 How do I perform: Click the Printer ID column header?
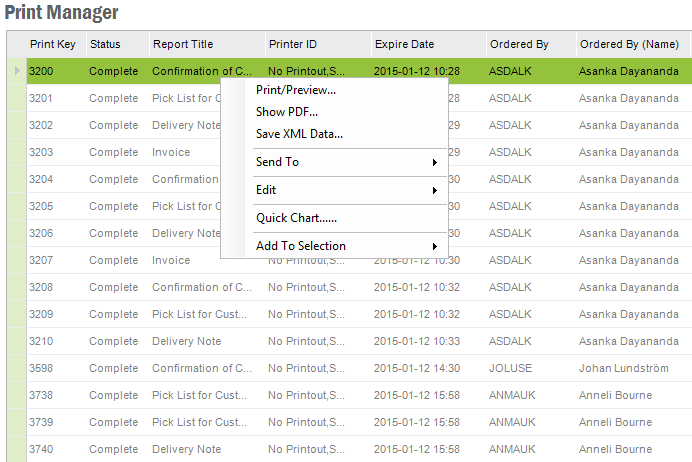293,44
